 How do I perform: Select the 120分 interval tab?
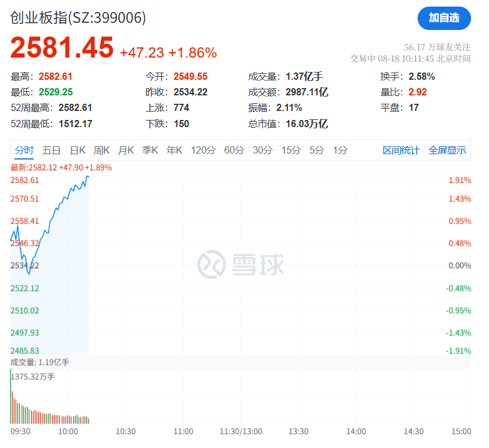point(203,151)
